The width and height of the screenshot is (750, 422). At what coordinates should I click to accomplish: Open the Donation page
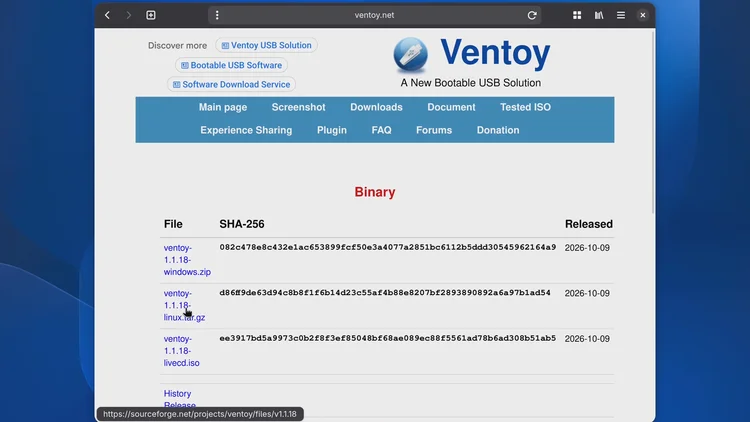click(x=498, y=130)
